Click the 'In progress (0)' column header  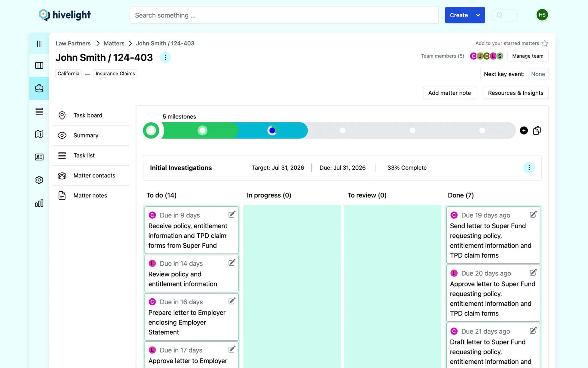[269, 195]
